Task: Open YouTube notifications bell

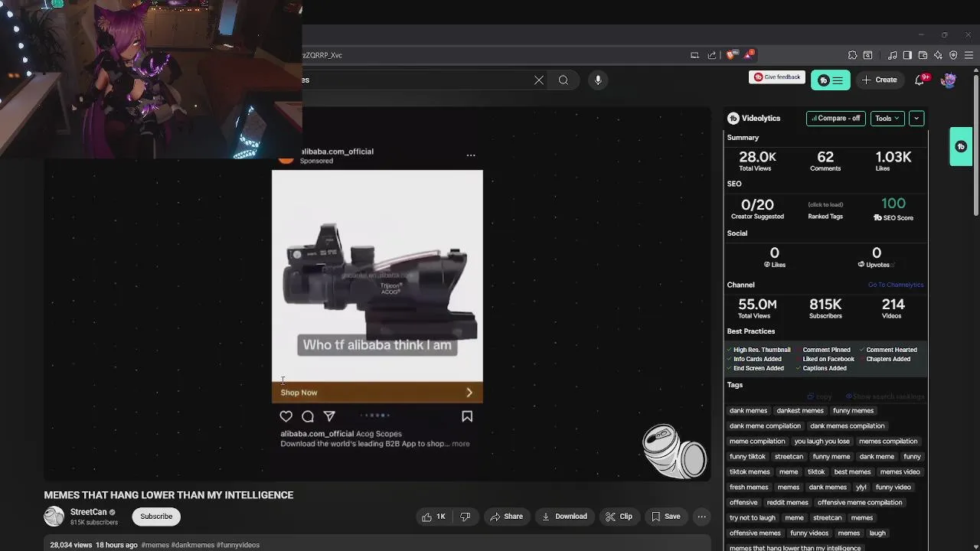Action: (920, 80)
